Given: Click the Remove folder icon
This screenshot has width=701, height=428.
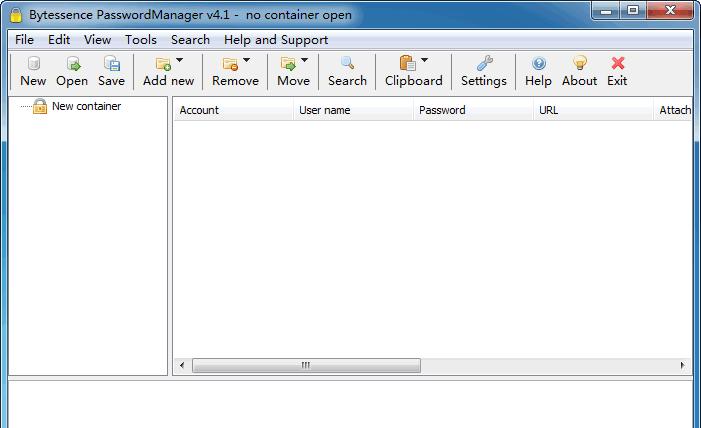Looking at the screenshot, I should pyautogui.click(x=230, y=64).
